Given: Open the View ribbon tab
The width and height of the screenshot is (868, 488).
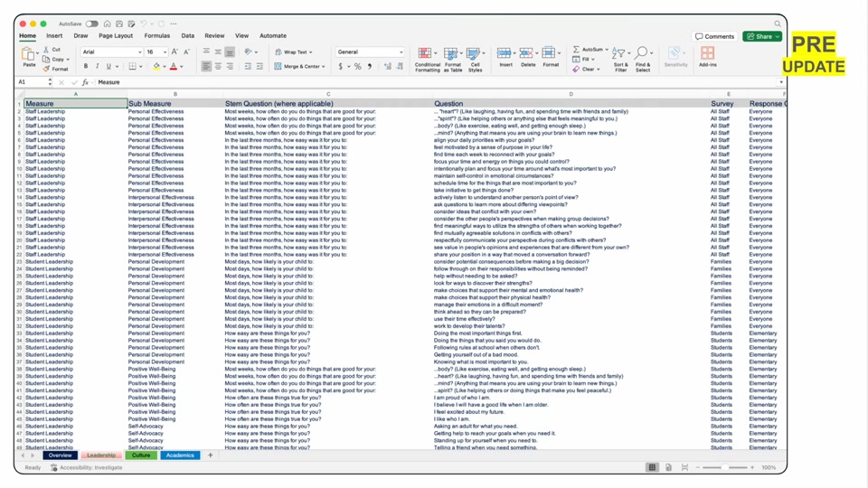Looking at the screenshot, I should [242, 35].
